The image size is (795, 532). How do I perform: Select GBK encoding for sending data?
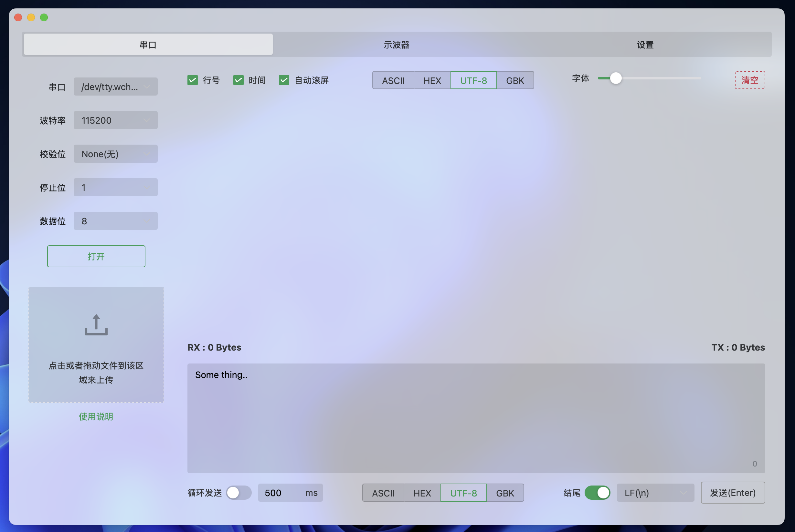click(x=505, y=493)
